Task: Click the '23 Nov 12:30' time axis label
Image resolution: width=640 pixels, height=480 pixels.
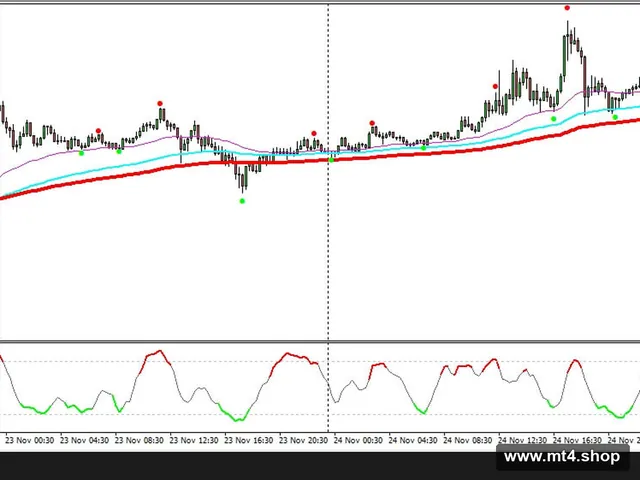Action: tap(194, 441)
